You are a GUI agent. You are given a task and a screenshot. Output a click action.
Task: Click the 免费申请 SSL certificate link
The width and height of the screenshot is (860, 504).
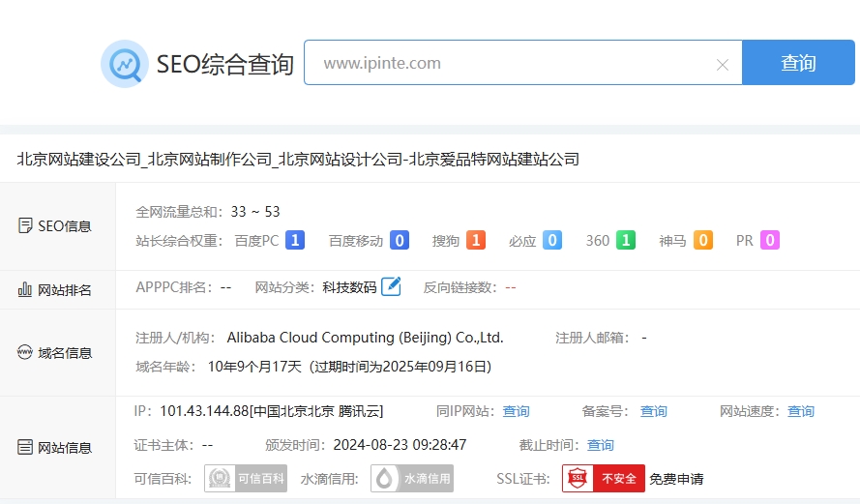(676, 479)
